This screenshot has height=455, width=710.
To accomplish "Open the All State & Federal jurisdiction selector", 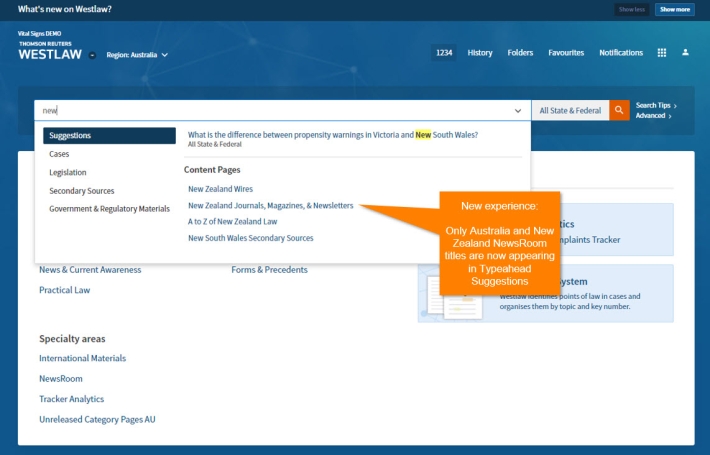I will 570,110.
